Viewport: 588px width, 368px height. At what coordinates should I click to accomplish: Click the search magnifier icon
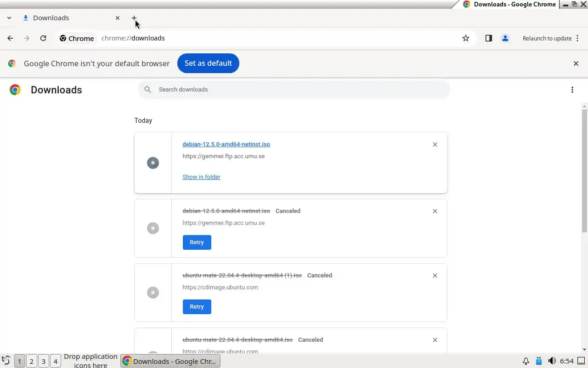(147, 90)
